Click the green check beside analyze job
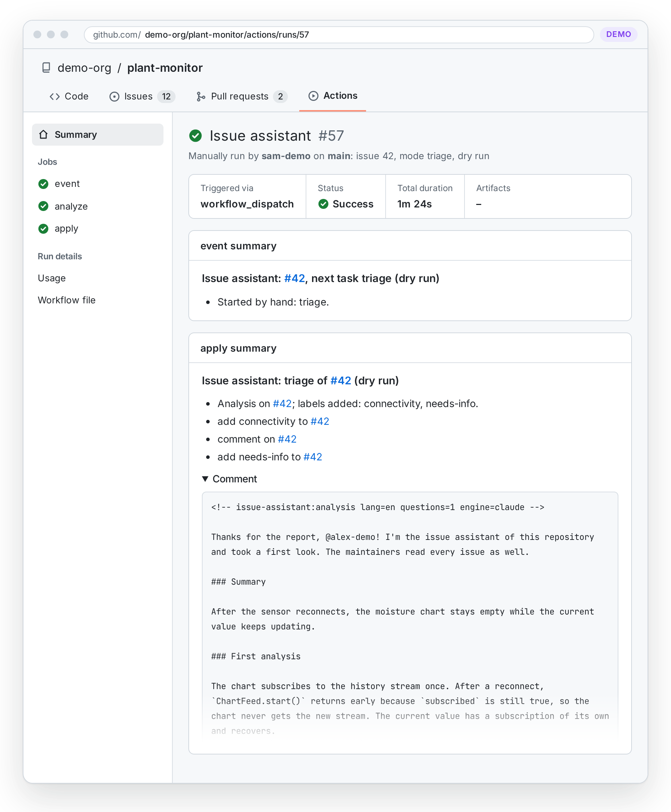The image size is (671, 812). tap(43, 206)
